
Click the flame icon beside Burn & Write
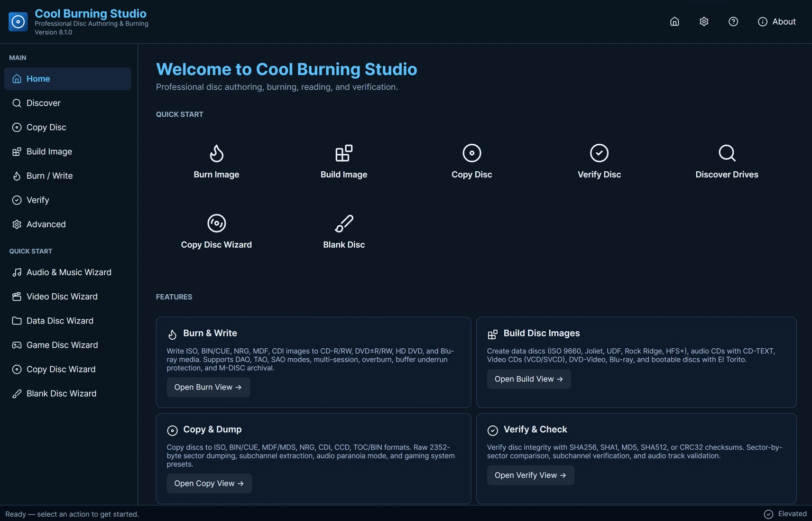click(172, 334)
